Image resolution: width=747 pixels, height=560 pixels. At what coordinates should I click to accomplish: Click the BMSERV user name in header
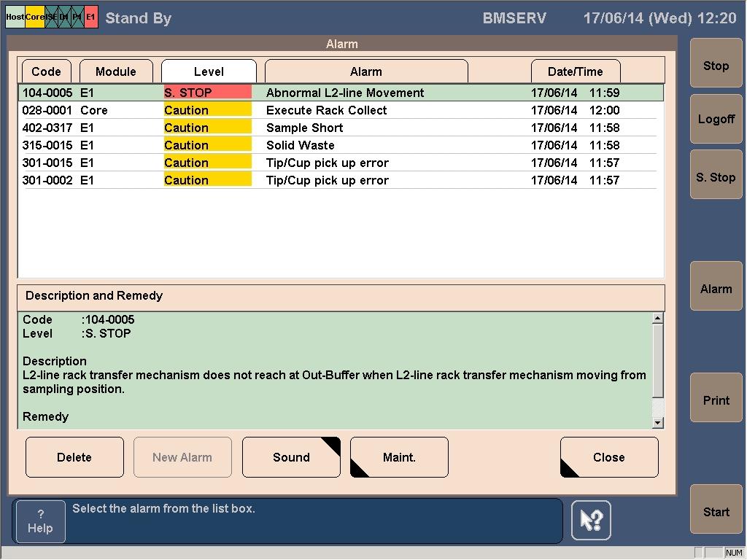click(514, 18)
